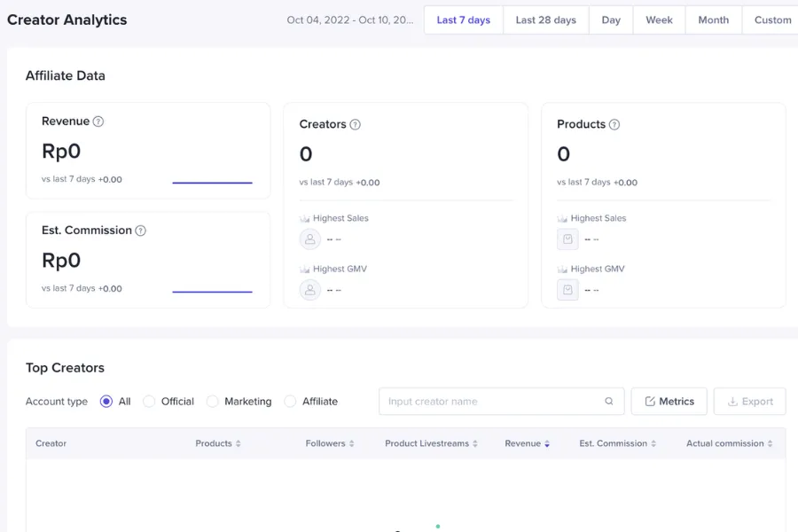Click Creators Highest GMV avatar icon

[x=310, y=290]
